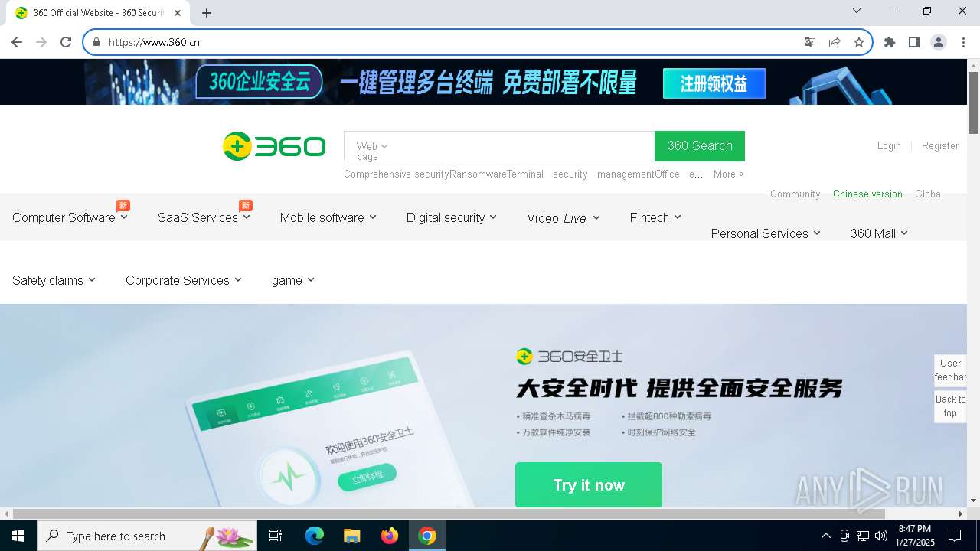
Task: Expand the SaaS Services menu
Action: pos(204,217)
